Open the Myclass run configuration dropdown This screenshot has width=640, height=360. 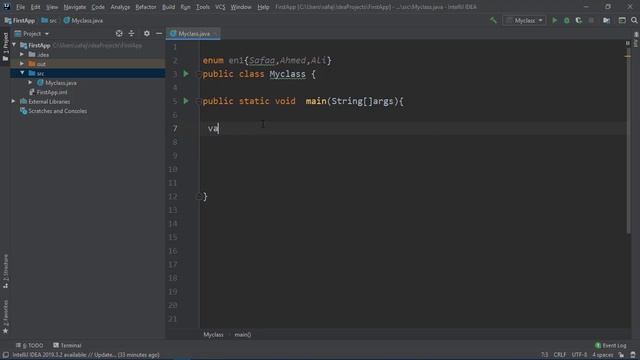click(524, 20)
